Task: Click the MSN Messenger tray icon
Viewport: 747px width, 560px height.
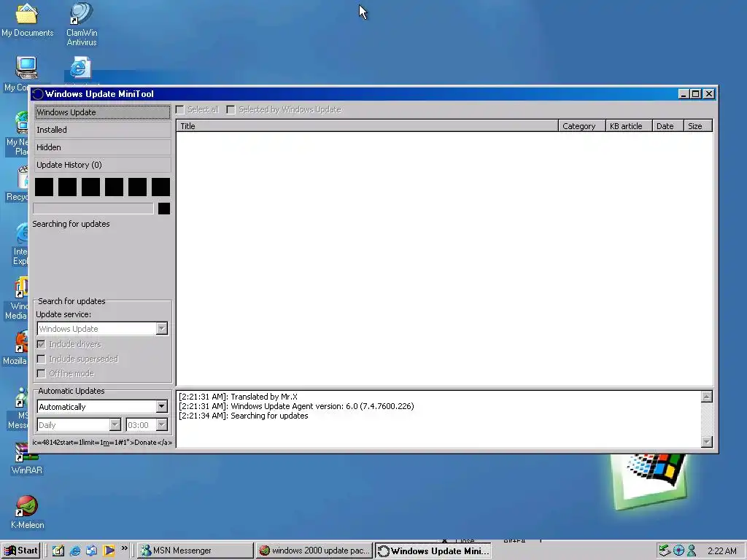Action: (x=692, y=551)
